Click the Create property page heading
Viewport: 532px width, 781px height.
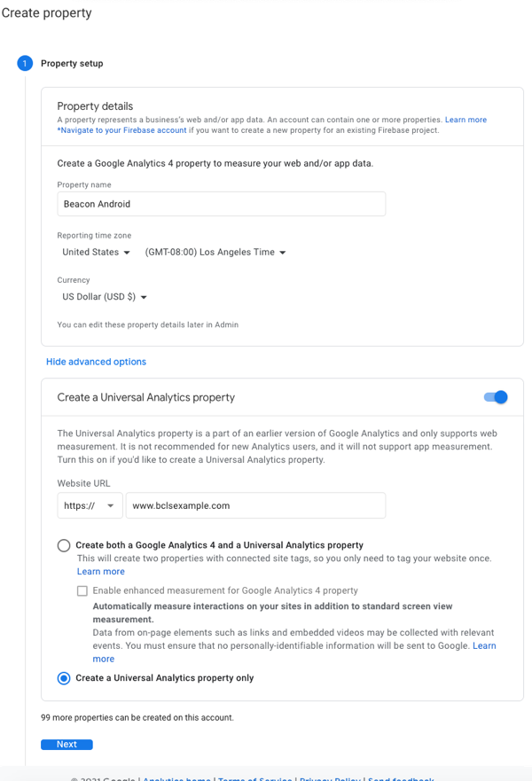[x=46, y=13]
